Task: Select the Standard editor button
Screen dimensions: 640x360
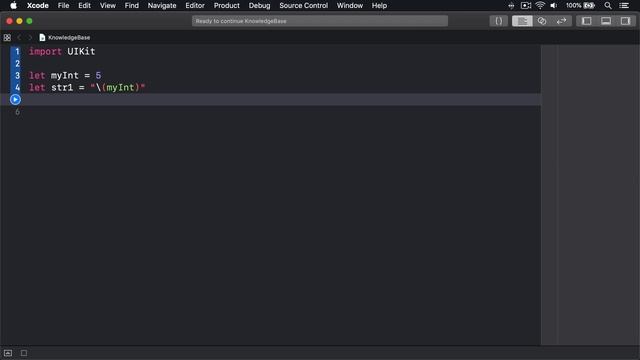Action: tap(522, 21)
